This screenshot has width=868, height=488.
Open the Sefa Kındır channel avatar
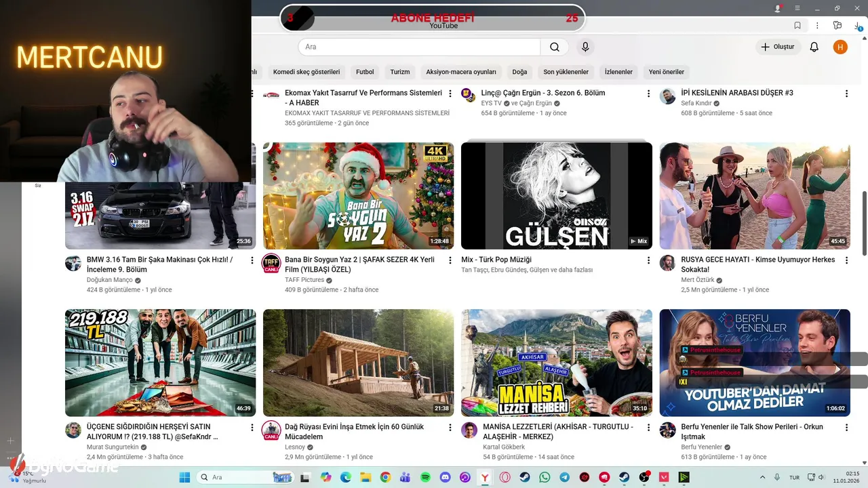coord(668,96)
